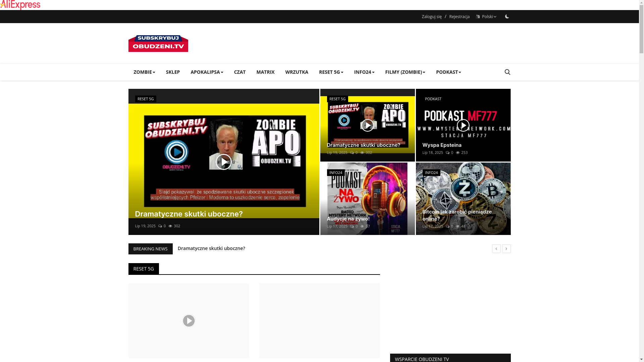Expand the APOKALIPSA menu

coord(207,72)
